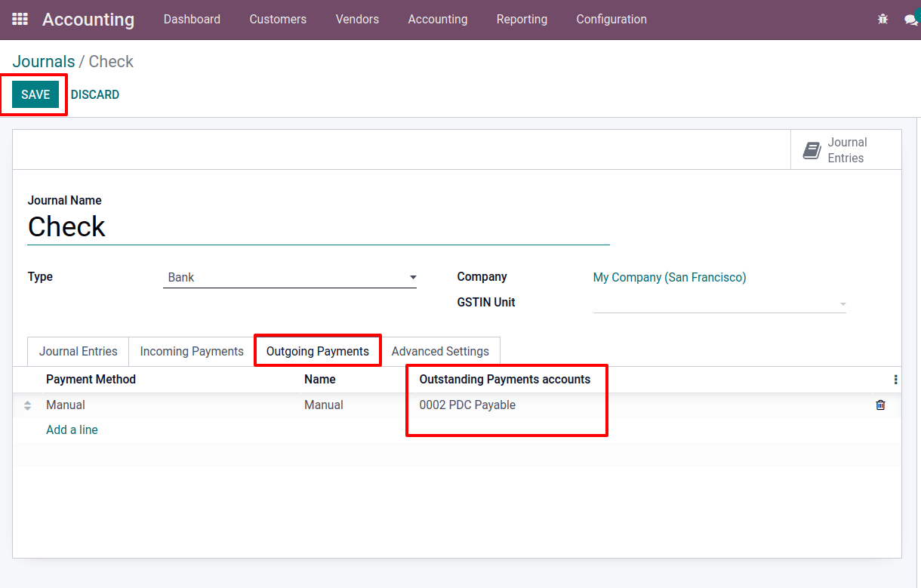921x588 pixels.
Task: Click the SAVE button
Action: click(x=35, y=94)
